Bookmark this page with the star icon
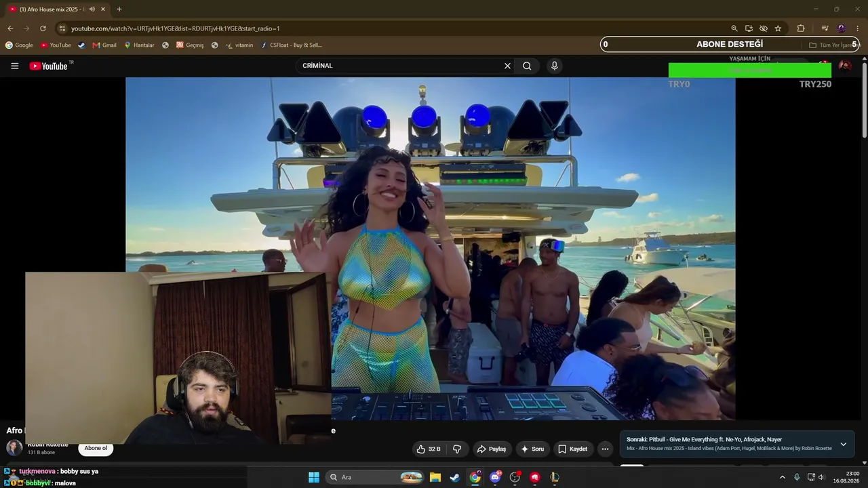 pos(778,28)
